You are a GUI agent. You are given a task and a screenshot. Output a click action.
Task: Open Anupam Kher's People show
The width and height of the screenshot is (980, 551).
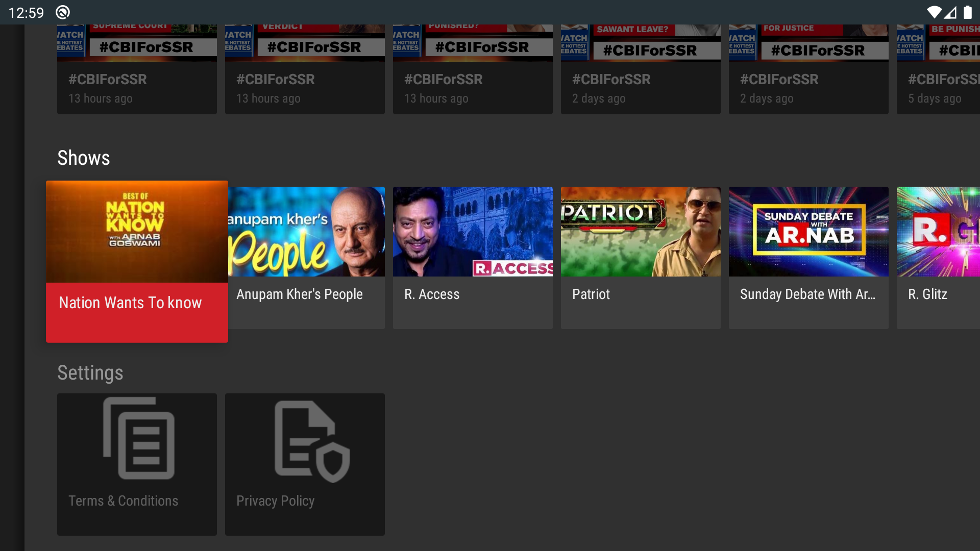tap(305, 231)
